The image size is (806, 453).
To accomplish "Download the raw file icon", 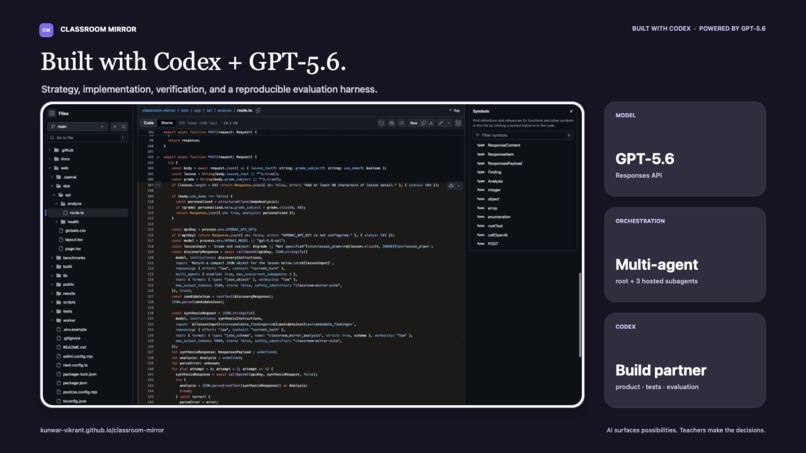I will (x=431, y=123).
